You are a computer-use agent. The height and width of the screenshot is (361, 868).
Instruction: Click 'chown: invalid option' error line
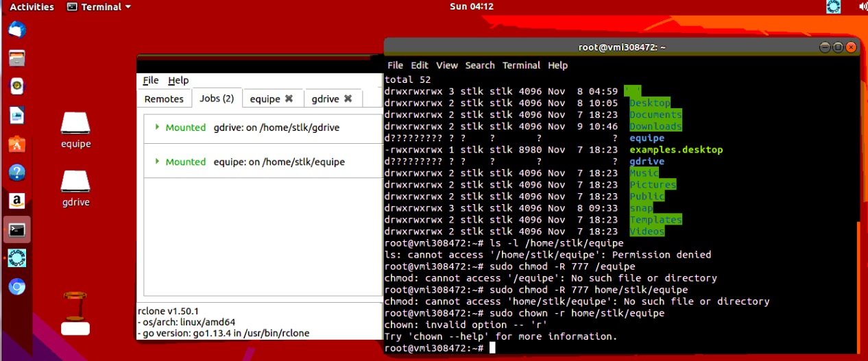[466, 325]
